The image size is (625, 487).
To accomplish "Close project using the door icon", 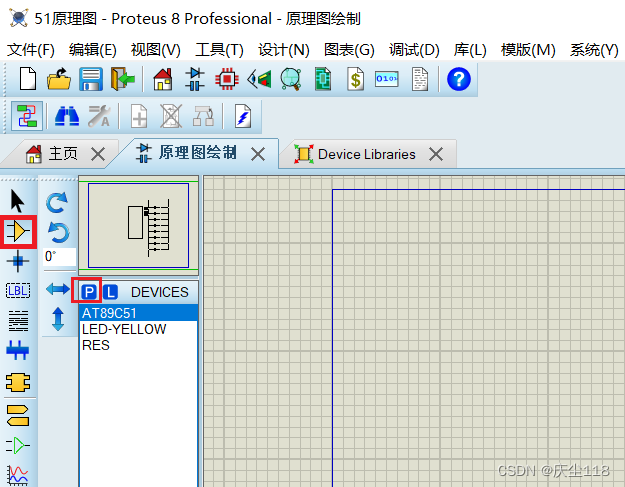I will tap(122, 79).
